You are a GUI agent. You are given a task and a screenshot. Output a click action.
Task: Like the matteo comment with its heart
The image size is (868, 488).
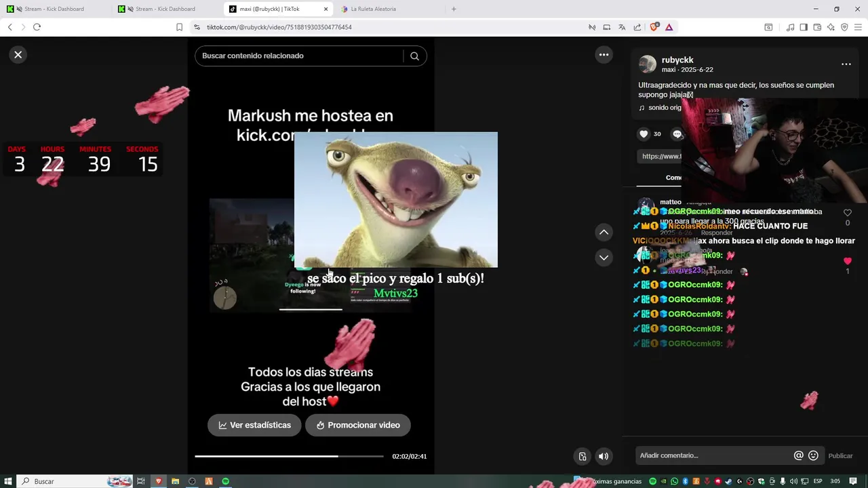[847, 213]
